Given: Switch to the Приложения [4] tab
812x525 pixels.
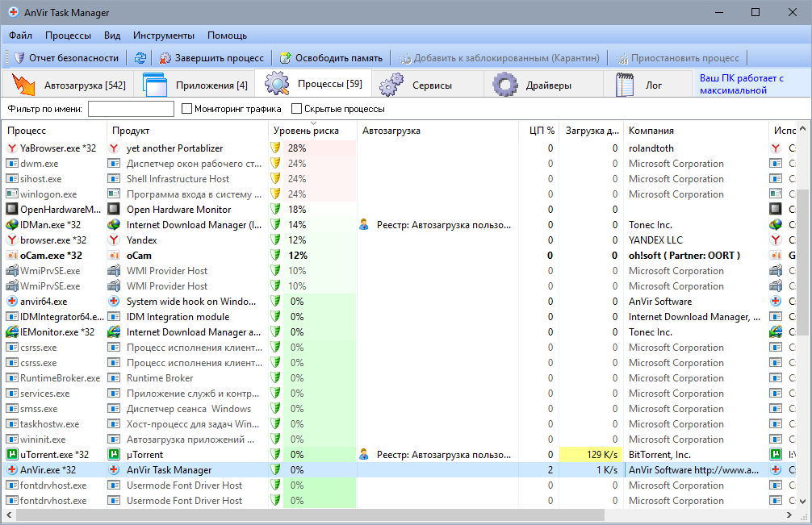Looking at the screenshot, I should [x=195, y=85].
